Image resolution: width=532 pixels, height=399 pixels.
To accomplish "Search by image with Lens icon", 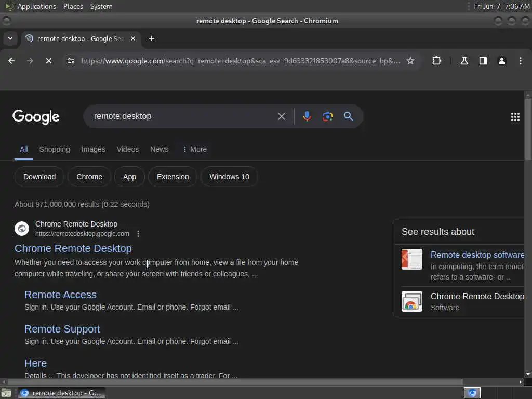I will coord(327,116).
